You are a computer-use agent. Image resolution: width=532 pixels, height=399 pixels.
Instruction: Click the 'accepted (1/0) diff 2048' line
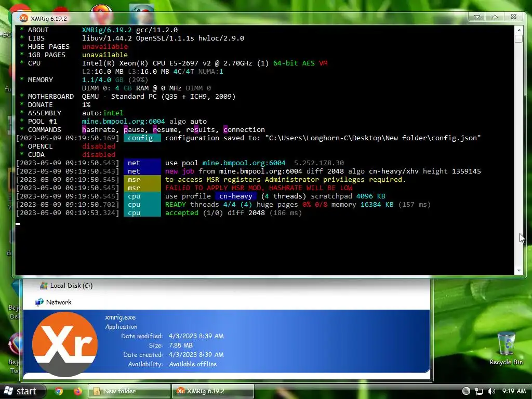pyautogui.click(x=233, y=212)
